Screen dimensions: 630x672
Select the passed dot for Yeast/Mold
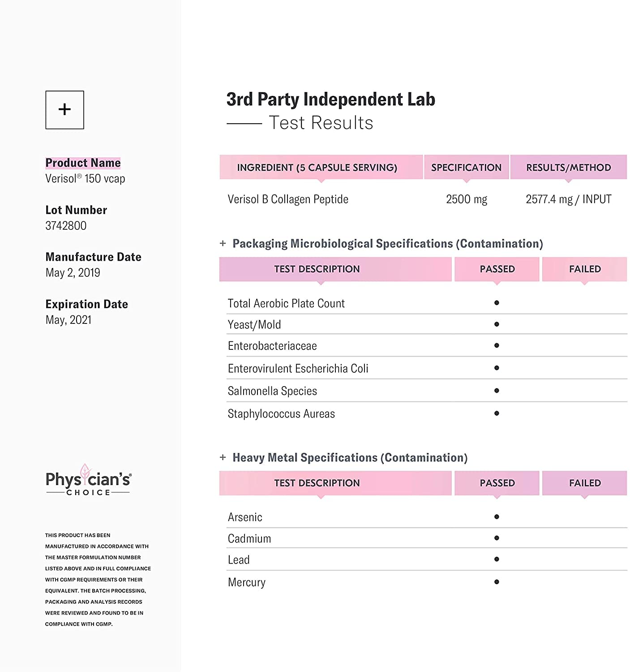[x=497, y=324]
